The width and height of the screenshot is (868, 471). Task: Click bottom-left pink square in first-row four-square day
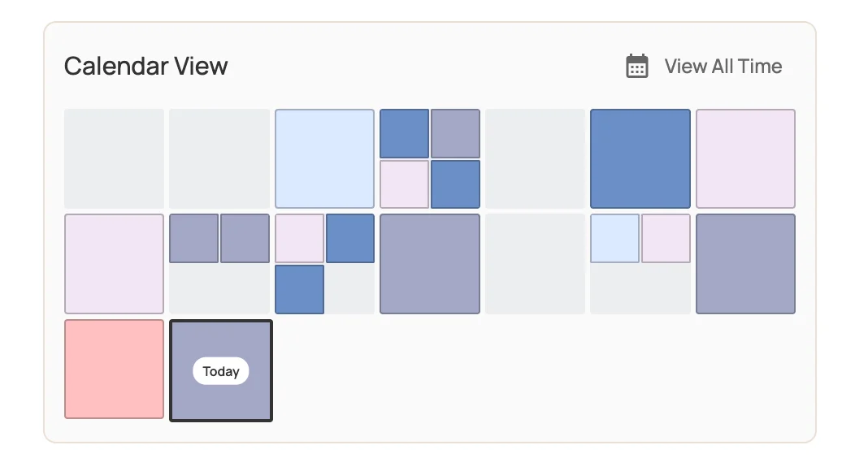point(404,184)
